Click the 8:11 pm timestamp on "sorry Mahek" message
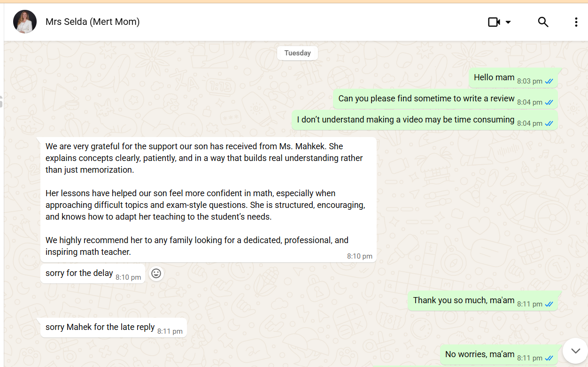The height and width of the screenshot is (367, 588). point(170,331)
